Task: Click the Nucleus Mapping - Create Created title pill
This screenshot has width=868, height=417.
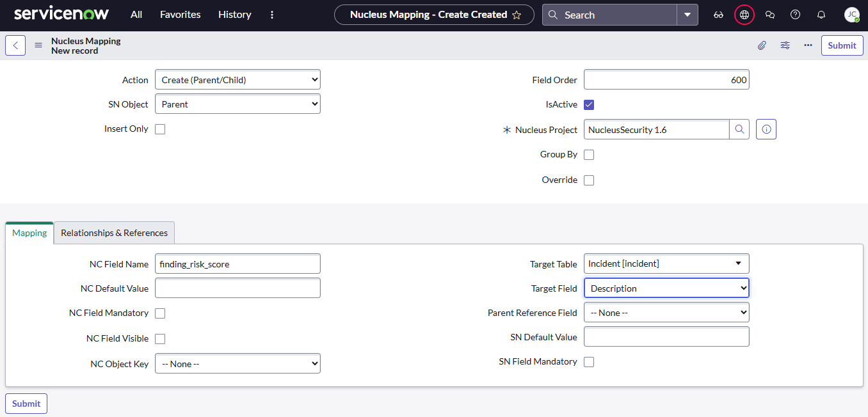Action: coord(434,15)
